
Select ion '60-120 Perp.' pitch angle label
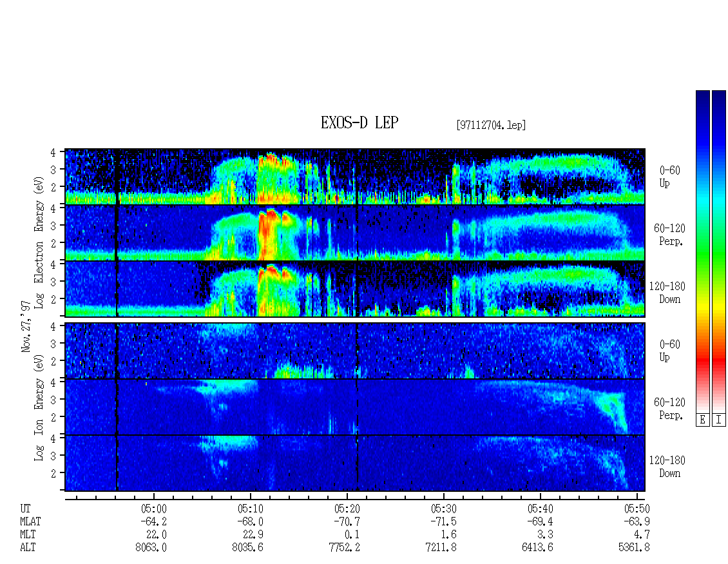pos(669,409)
